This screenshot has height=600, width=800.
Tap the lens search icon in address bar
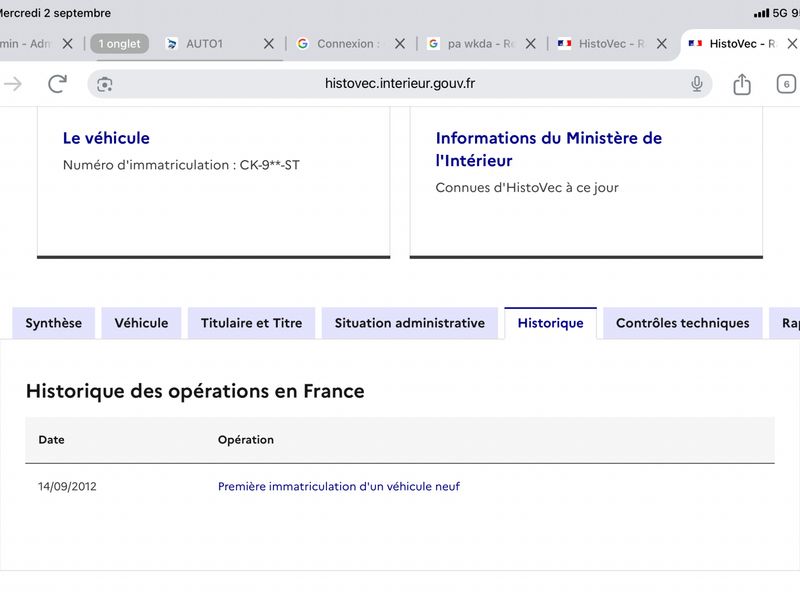[105, 84]
